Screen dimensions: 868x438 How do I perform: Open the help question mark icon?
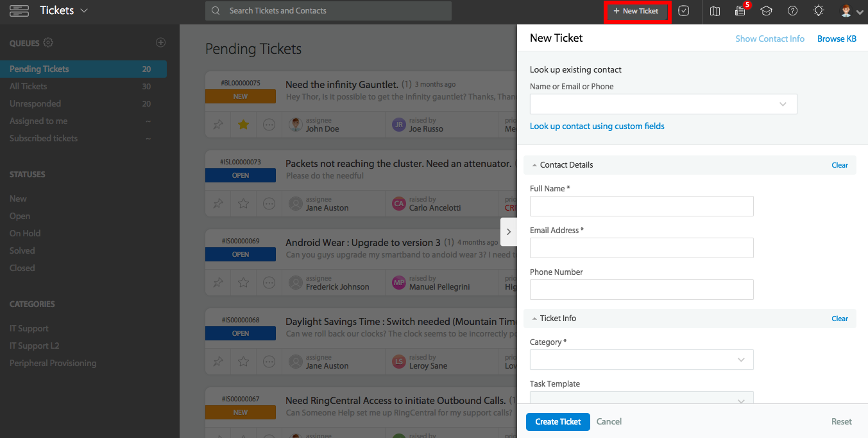tap(793, 11)
